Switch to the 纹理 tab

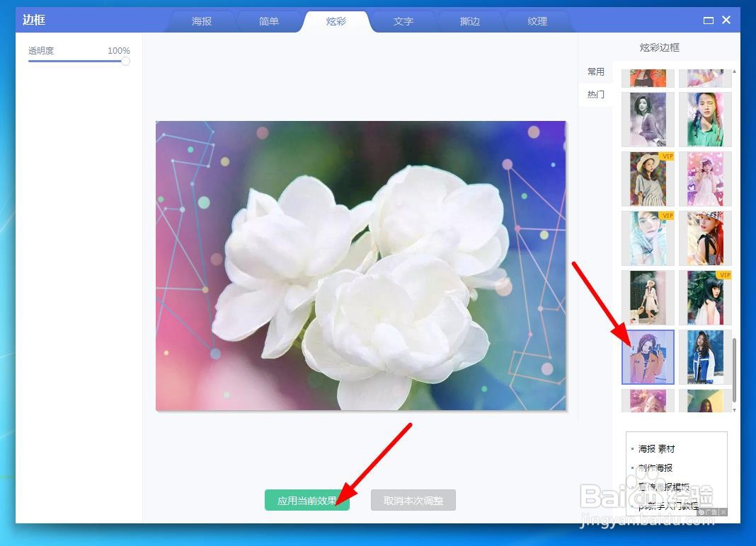537,21
